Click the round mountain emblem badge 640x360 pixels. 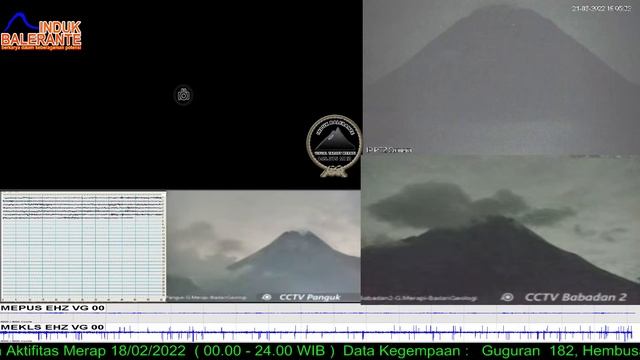click(334, 145)
